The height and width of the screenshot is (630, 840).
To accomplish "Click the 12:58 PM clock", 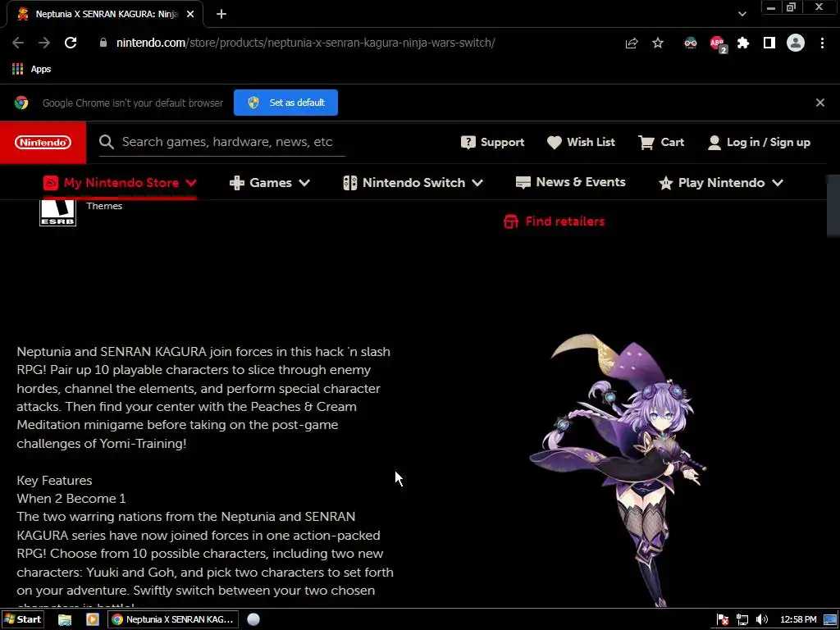I will click(x=798, y=620).
